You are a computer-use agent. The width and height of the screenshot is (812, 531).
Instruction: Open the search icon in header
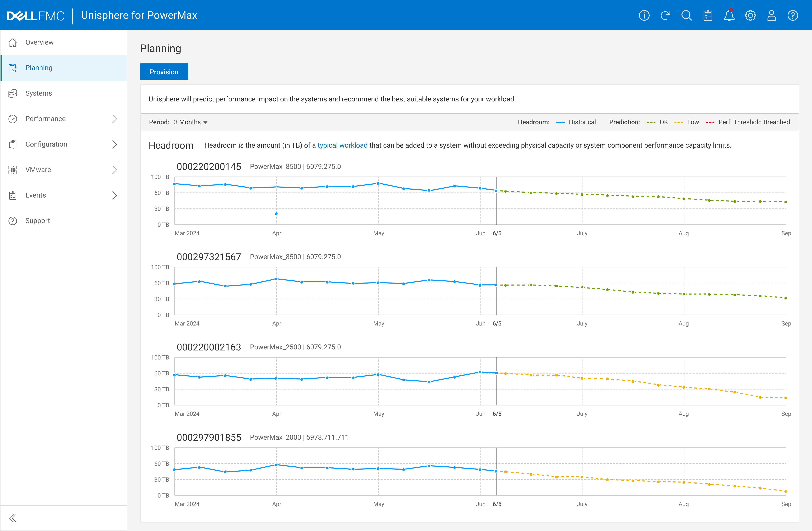(x=686, y=15)
